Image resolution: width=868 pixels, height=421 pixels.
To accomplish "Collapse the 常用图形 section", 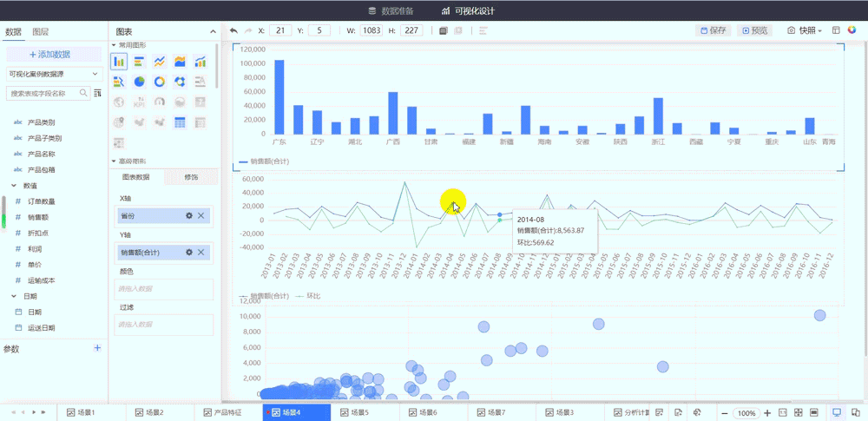I will (x=114, y=44).
